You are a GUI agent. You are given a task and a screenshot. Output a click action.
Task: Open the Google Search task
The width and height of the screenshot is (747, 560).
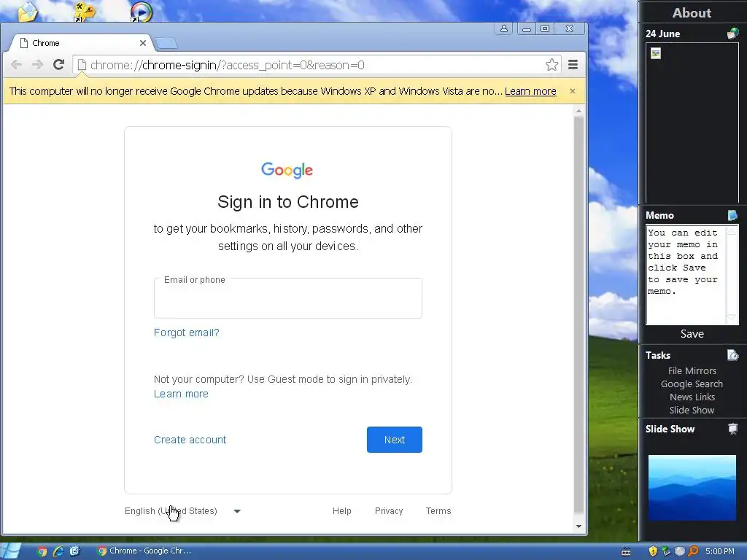point(692,384)
